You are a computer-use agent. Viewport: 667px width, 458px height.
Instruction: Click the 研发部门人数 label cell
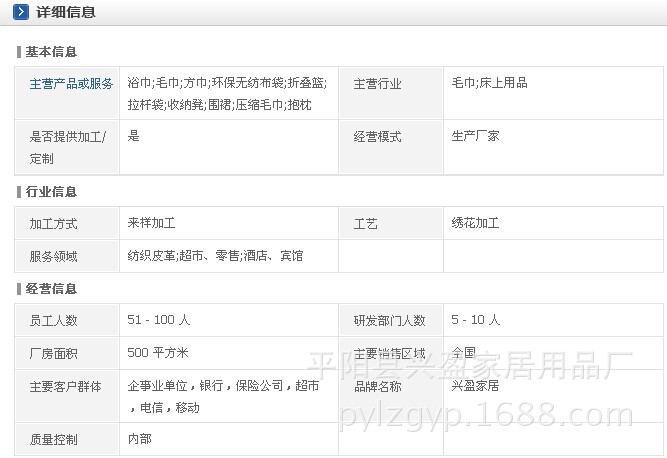(389, 321)
